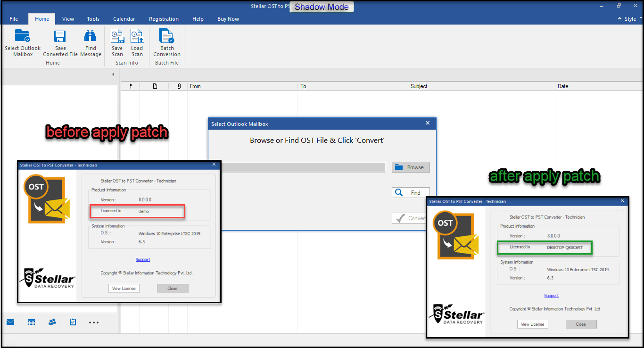Click Load Scan icon
The width and height of the screenshot is (644, 348).
tap(137, 36)
